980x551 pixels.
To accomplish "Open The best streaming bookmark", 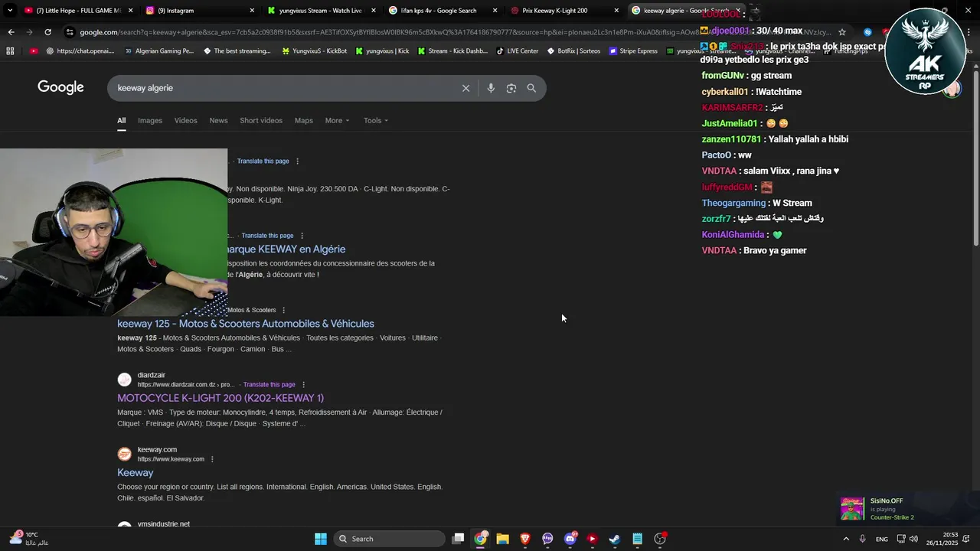I will (x=237, y=51).
